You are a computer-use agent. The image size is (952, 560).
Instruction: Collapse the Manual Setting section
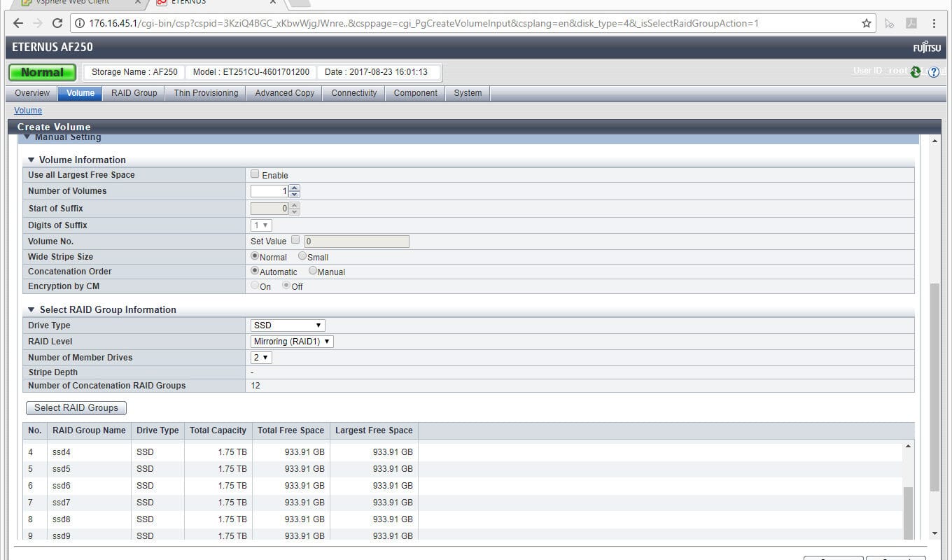tap(27, 137)
